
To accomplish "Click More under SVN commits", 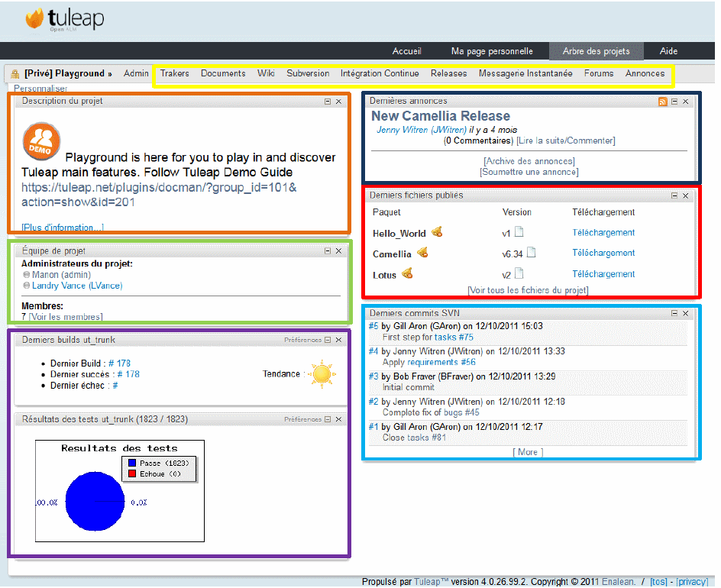I will click(528, 452).
